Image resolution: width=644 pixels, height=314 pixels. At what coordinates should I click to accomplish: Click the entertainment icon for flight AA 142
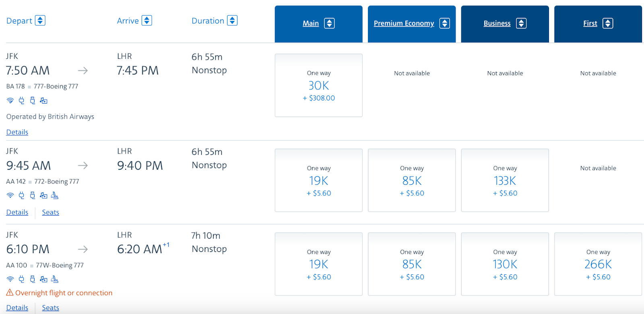(x=43, y=195)
